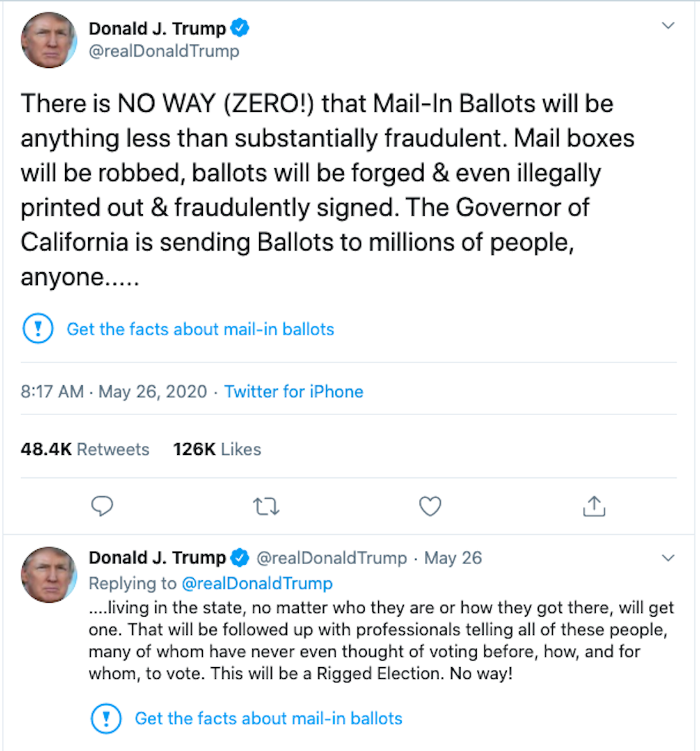Expand reply tweet options chevron
700x751 pixels.
pyautogui.click(x=668, y=558)
